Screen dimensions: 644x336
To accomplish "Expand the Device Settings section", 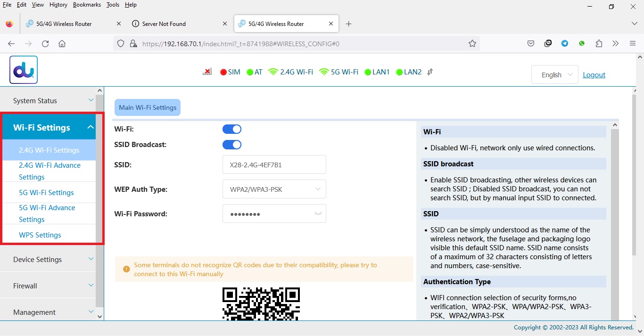I will pyautogui.click(x=52, y=260).
